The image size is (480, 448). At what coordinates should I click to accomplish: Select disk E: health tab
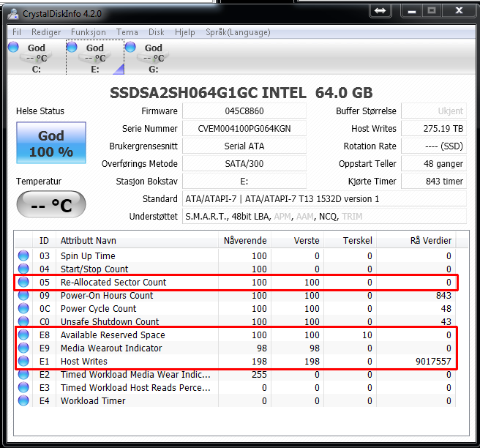tap(95, 58)
